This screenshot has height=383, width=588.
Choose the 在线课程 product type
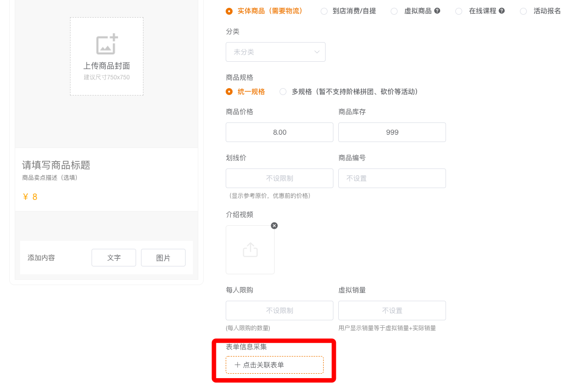pos(459,11)
